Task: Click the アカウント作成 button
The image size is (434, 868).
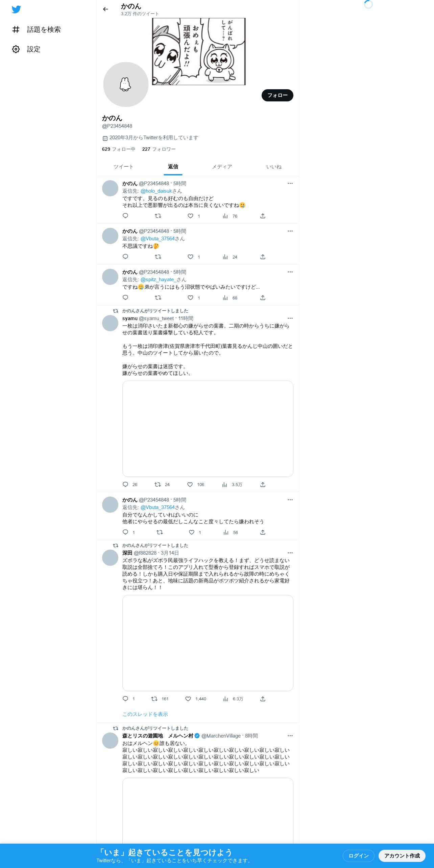Action: click(402, 855)
